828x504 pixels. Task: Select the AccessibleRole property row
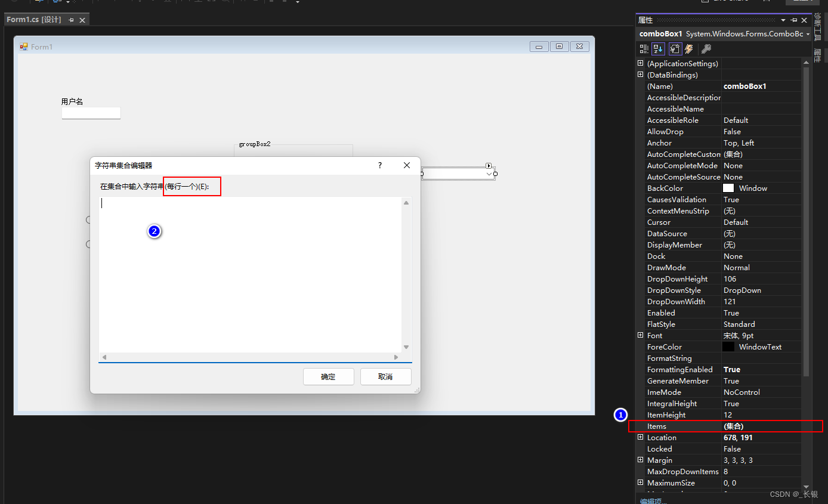tap(719, 120)
